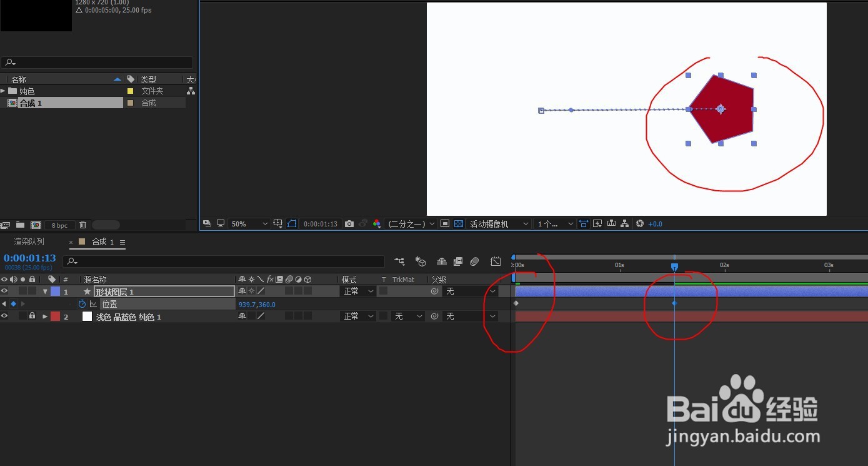Viewport: 868px width, 466px height.
Task: Click the position value 939.7,360.0
Action: click(x=256, y=305)
